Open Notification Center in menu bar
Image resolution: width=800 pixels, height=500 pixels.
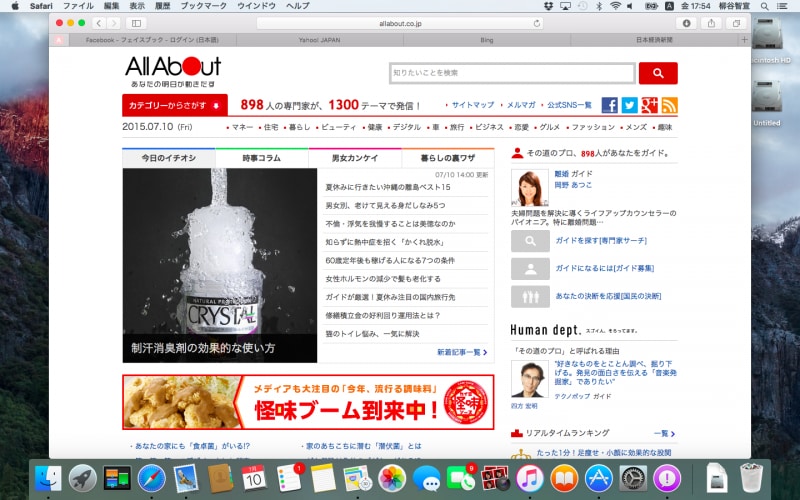point(782,6)
